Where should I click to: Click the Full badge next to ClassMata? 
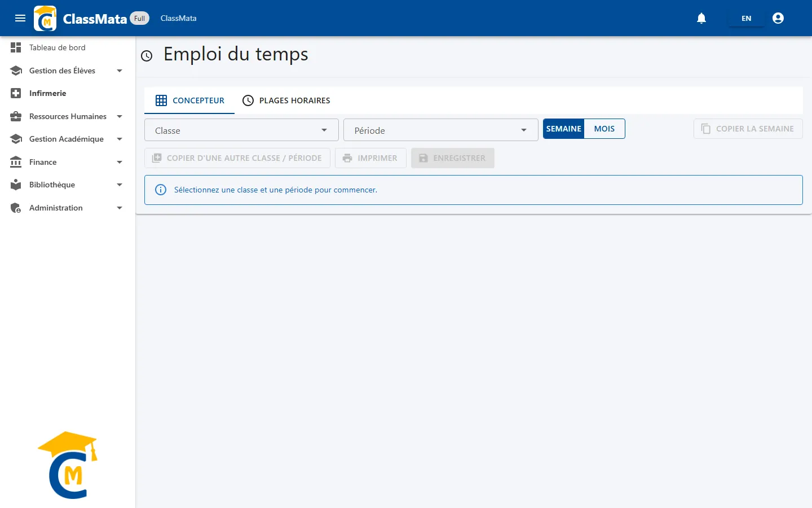[x=140, y=18]
